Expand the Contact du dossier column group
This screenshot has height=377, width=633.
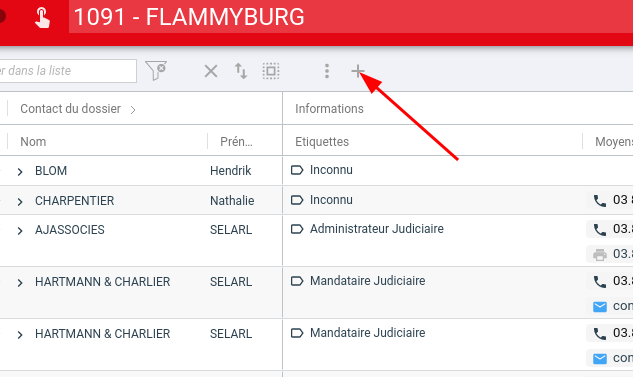pos(133,109)
